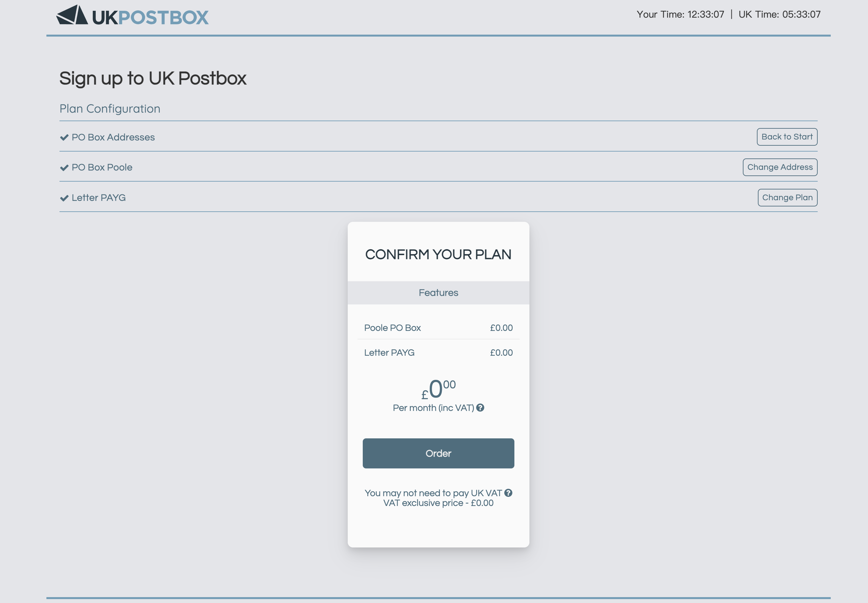Click the Change Plan button
Image resolution: width=868 pixels, height=603 pixels.
pos(788,198)
